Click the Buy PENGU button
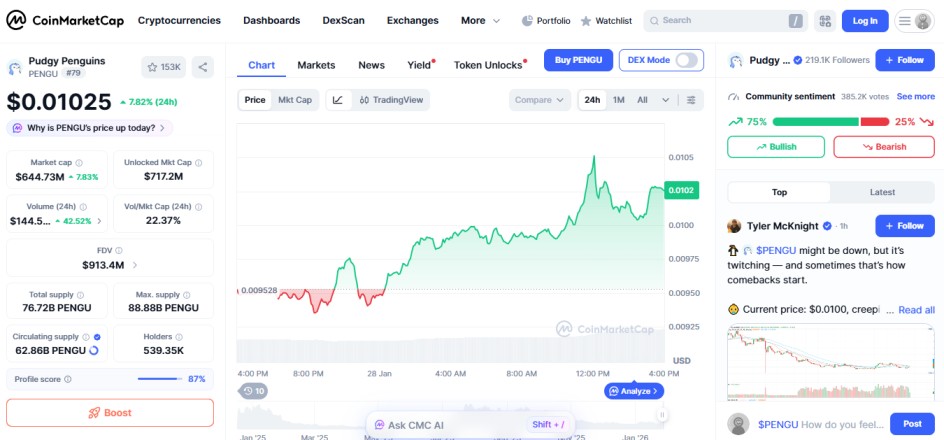This screenshot has width=944, height=440. 579,60
